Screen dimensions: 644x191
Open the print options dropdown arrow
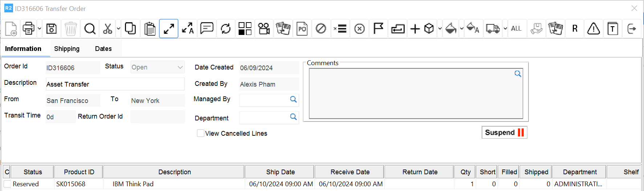[39, 28]
